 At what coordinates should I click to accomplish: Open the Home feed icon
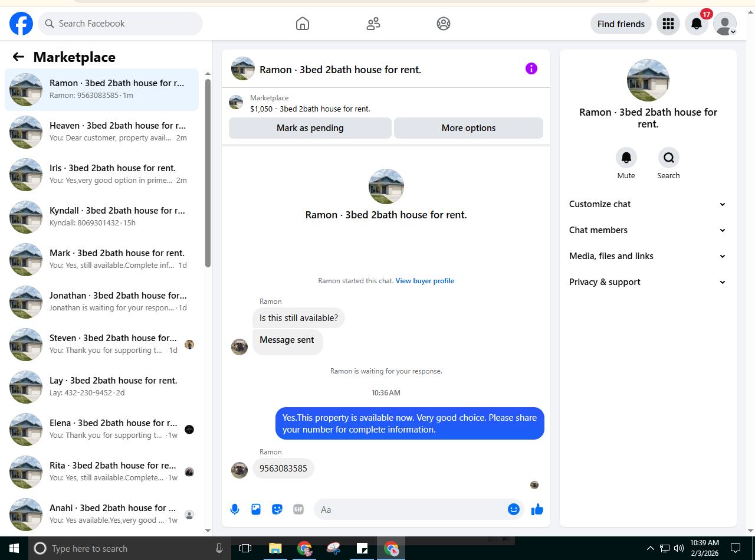tap(303, 24)
